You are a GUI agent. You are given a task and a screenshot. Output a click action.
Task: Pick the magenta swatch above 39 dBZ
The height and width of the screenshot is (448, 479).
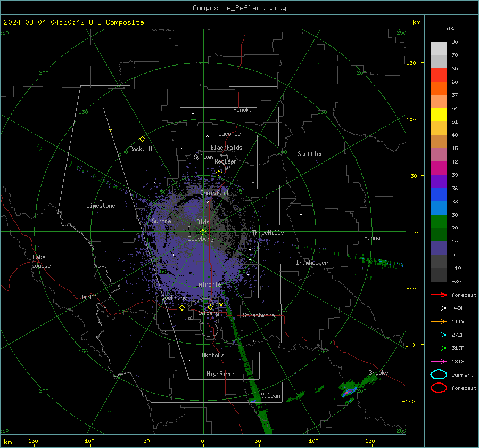pos(439,168)
